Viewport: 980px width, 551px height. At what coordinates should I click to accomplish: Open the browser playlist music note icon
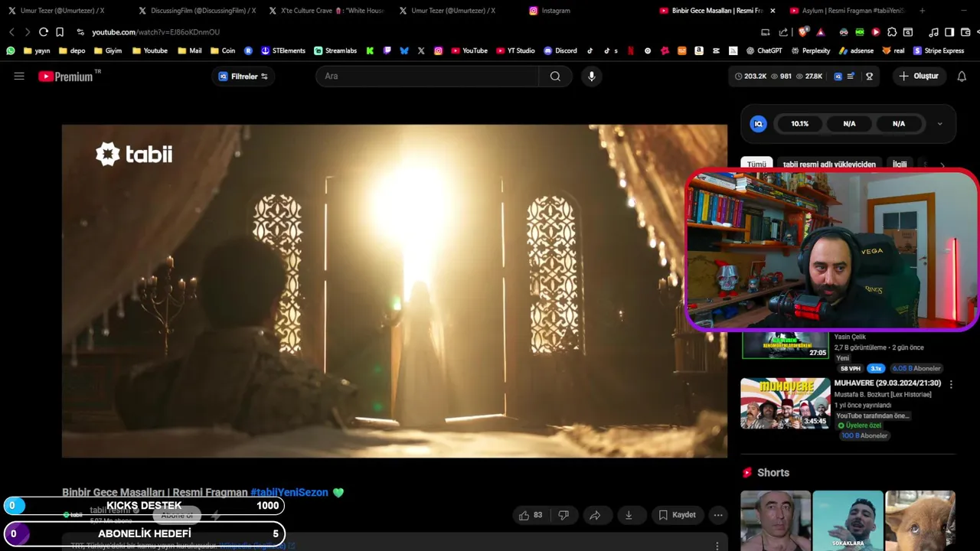(x=933, y=32)
